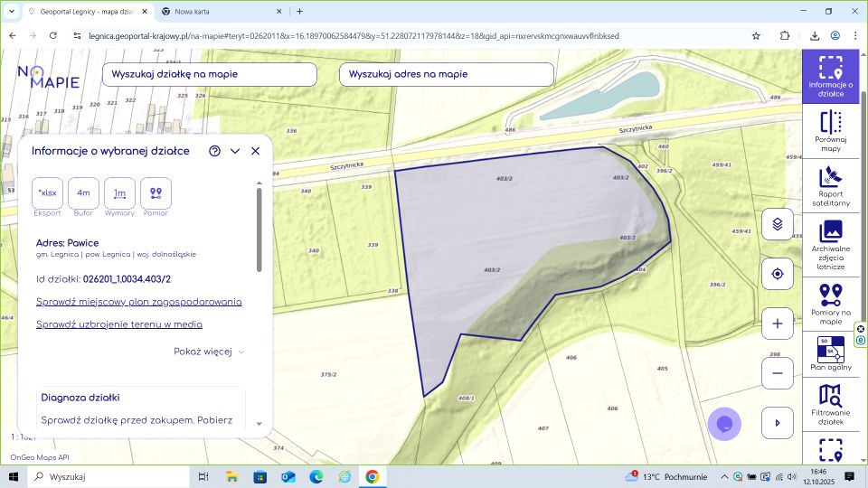Open the map layers button
Screen dimensions: 868x488
777,225
